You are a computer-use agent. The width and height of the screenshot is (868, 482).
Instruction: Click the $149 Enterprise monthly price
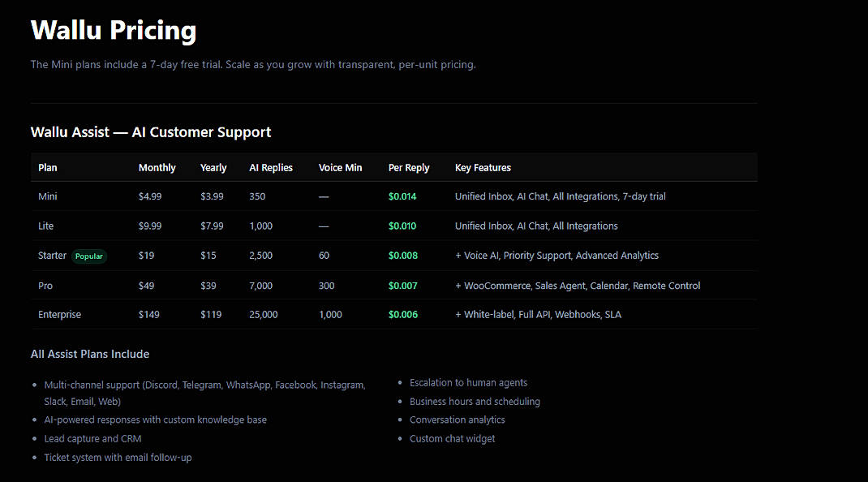pos(149,314)
